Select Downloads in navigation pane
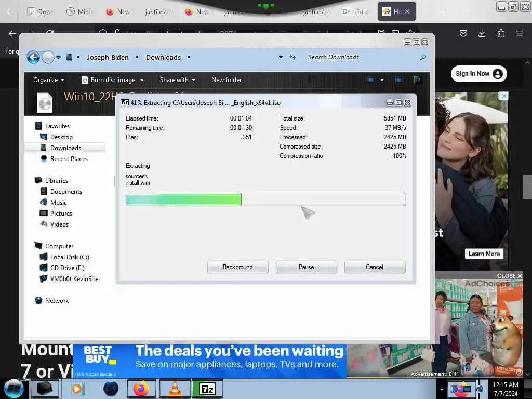This screenshot has height=399, width=532. [x=65, y=148]
